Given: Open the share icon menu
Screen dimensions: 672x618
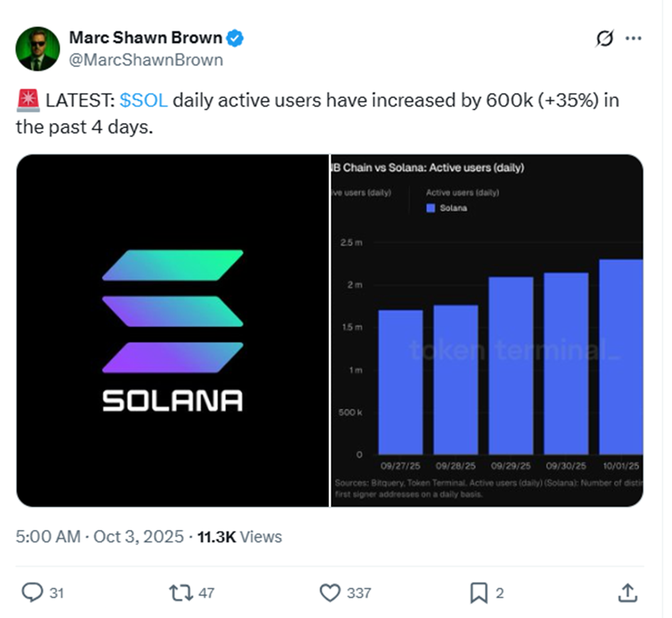Looking at the screenshot, I should [x=627, y=592].
